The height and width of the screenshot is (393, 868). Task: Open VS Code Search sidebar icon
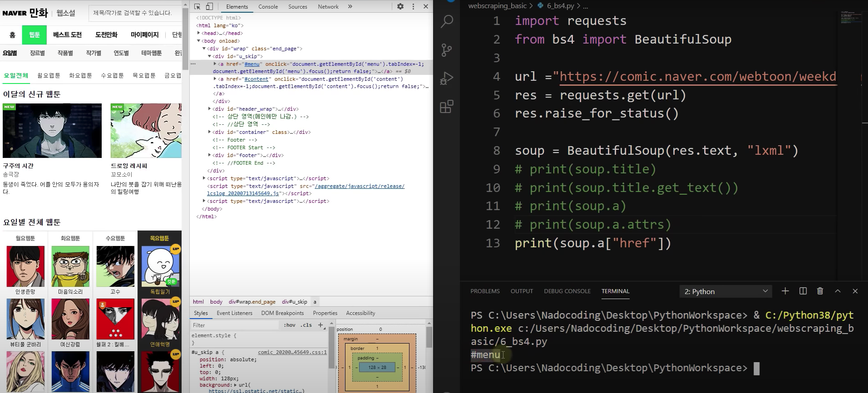[447, 21]
